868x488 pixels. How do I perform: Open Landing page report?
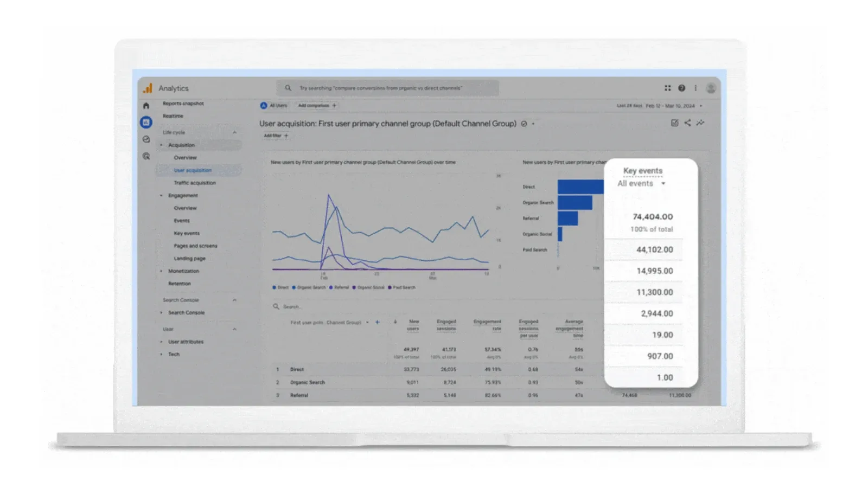[x=189, y=259]
